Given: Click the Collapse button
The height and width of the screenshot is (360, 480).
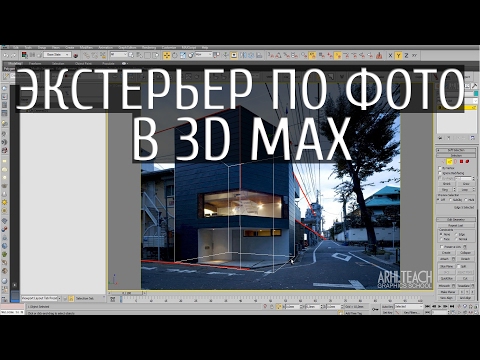Looking at the screenshot, I should click(465, 253).
